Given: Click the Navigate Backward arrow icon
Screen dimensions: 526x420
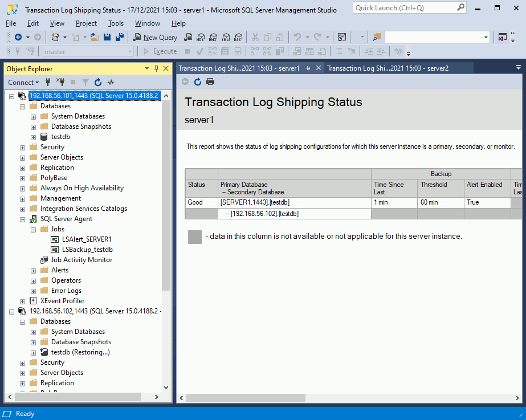Looking at the screenshot, I should pyautogui.click(x=18, y=37).
